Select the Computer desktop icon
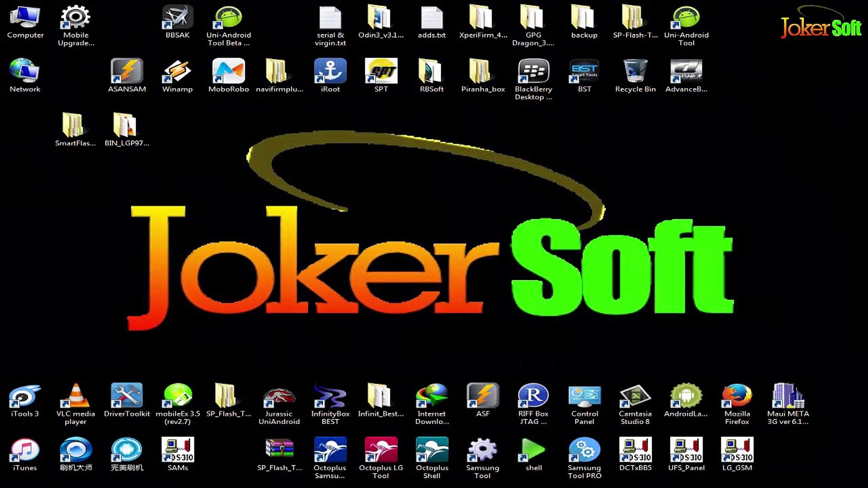The image size is (868, 488). click(x=25, y=18)
